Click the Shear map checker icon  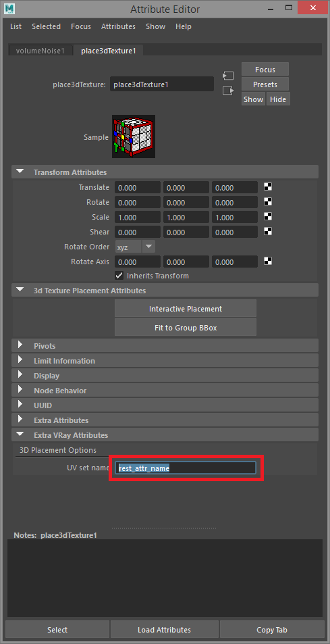point(268,232)
